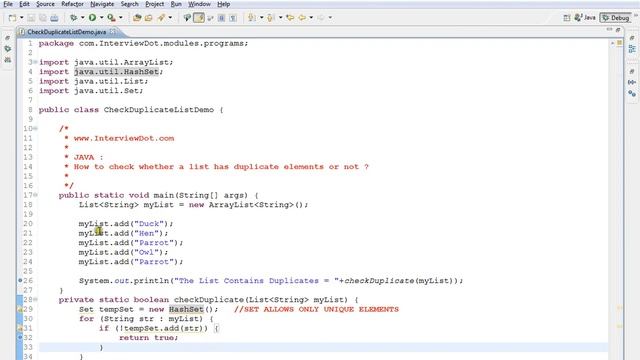Open the Navigate menu
This screenshot has width=640, height=360.
click(102, 4)
